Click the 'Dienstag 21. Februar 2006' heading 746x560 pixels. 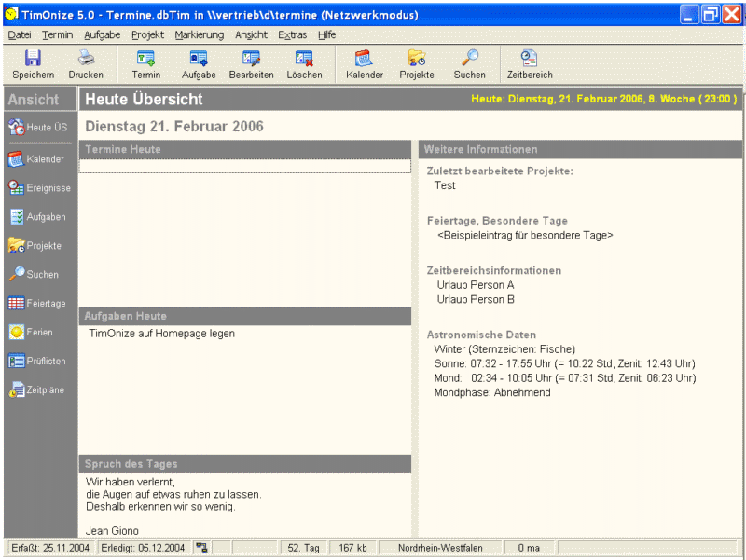click(x=174, y=127)
